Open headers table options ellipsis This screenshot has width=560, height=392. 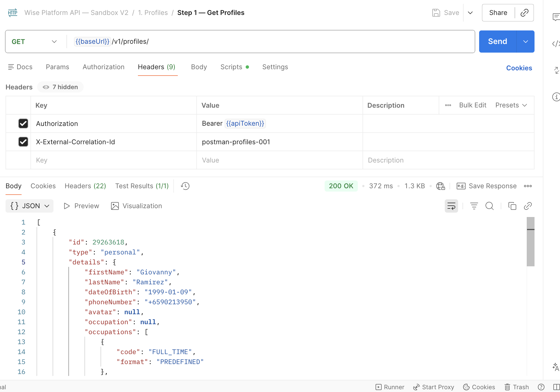click(448, 105)
